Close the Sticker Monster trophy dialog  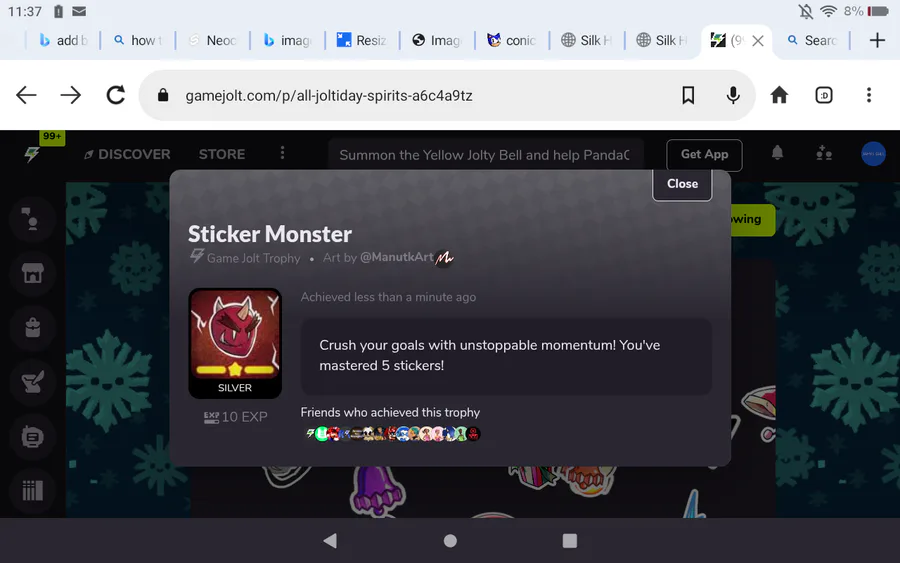coord(682,184)
